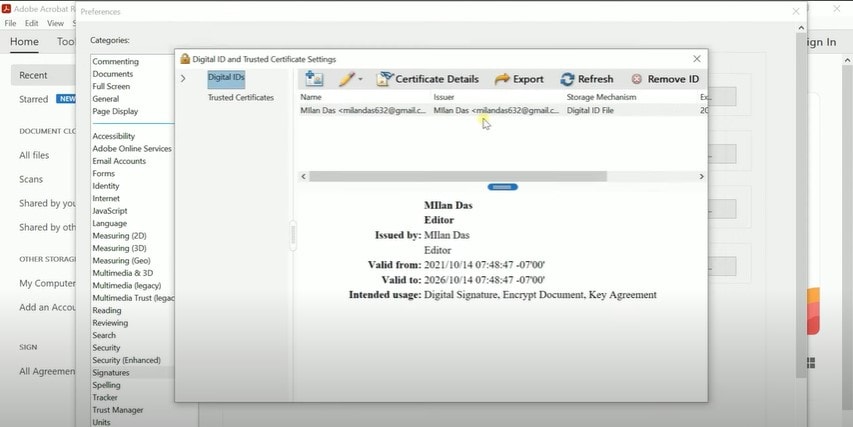Click the horizontal scrollbar right arrow
The width and height of the screenshot is (853, 427).
(701, 176)
